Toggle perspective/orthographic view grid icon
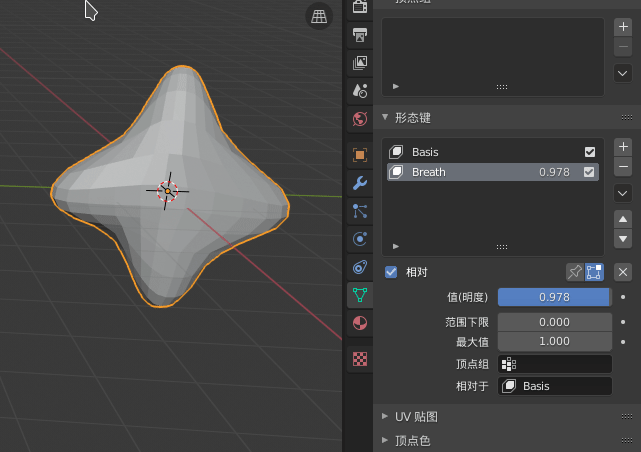Image resolution: width=641 pixels, height=452 pixels. coord(319,16)
